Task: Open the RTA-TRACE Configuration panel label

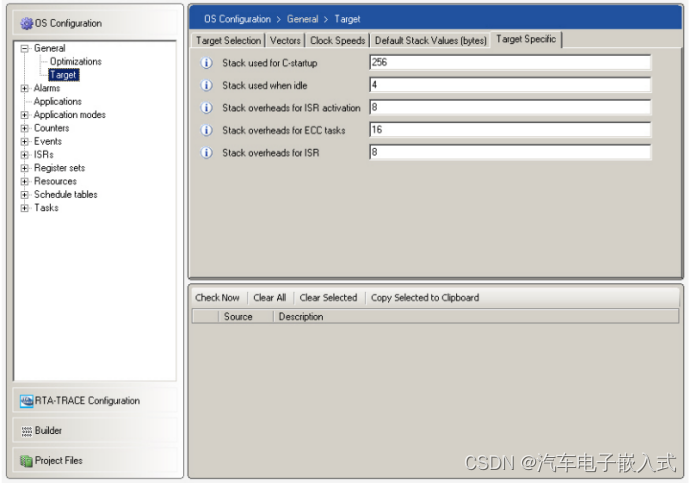Action: tap(87, 401)
